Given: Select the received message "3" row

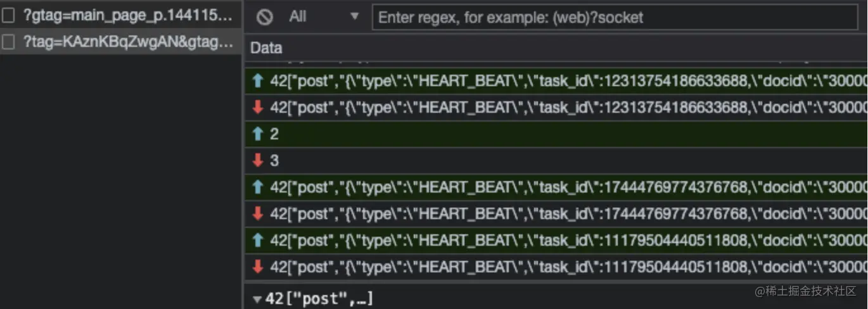Looking at the screenshot, I should coord(556,161).
